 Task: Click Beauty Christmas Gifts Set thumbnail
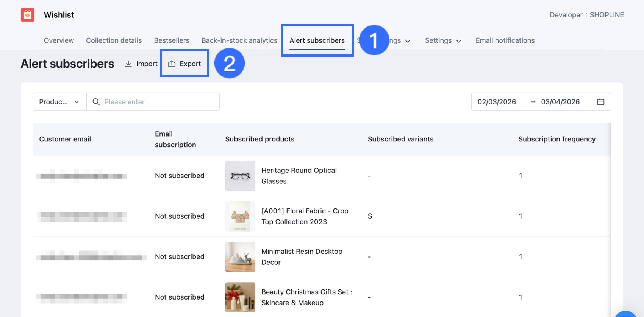pos(240,297)
